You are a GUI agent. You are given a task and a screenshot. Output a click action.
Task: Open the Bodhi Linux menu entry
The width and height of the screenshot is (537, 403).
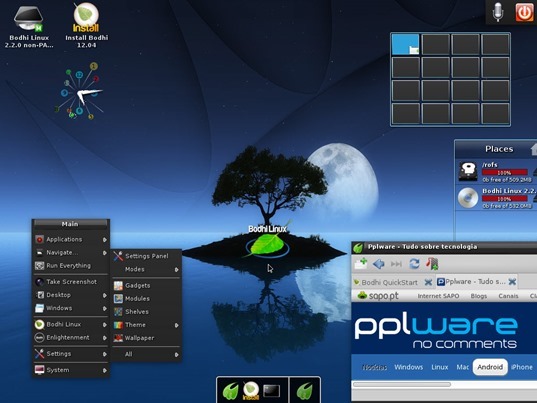point(71,324)
